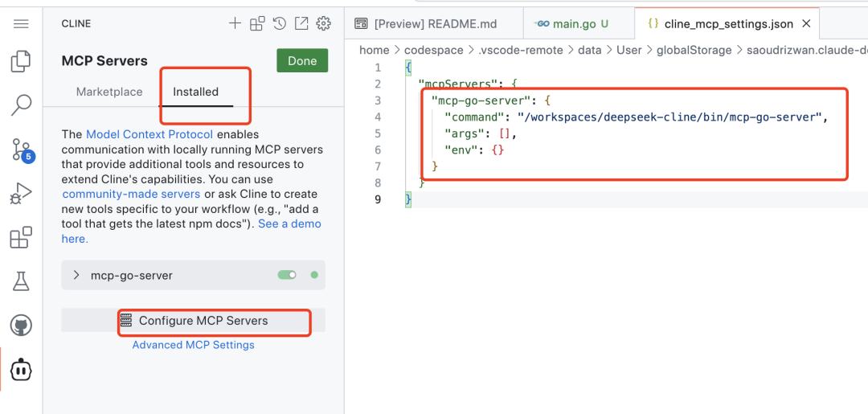Open the GitHub panel icon
Screen dimensions: 868x414
[x=21, y=326]
